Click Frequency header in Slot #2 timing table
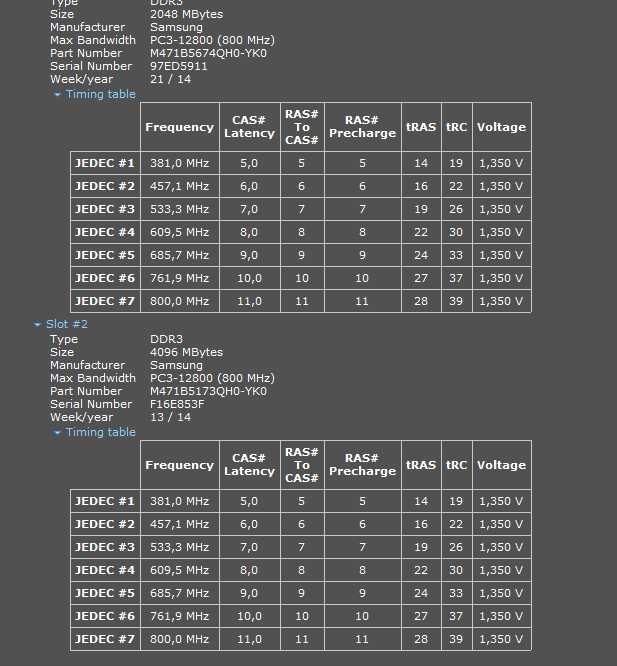Viewport: 617px width, 666px height. [x=180, y=465]
